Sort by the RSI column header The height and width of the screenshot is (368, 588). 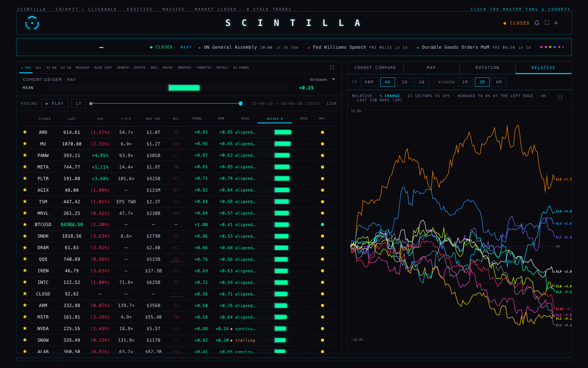point(176,119)
